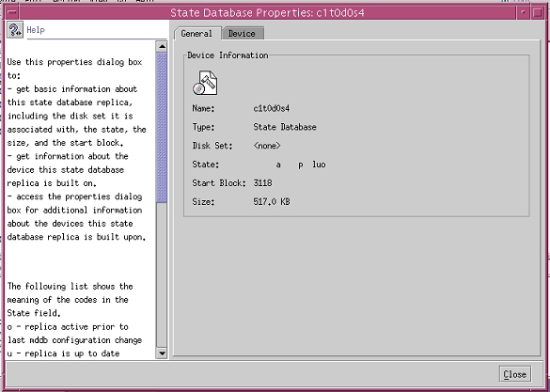Click the Start Block value 3118

click(262, 183)
